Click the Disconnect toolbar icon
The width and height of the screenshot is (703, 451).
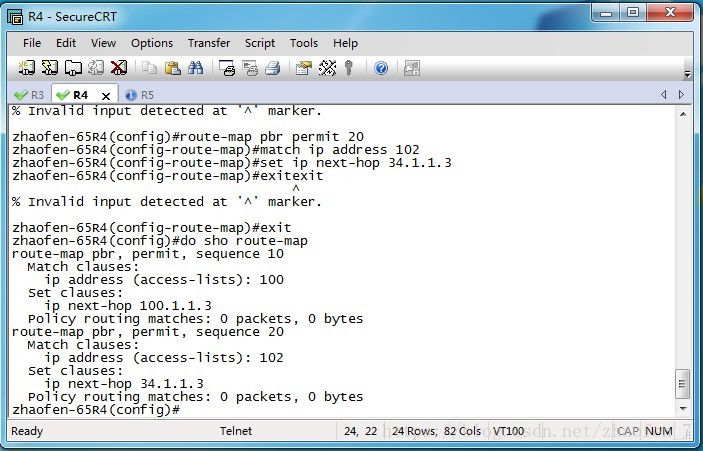(x=119, y=68)
